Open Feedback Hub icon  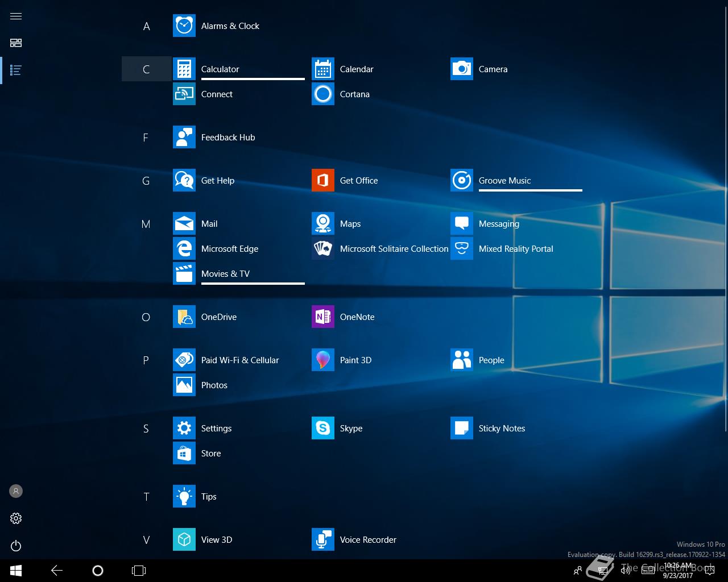(x=184, y=137)
